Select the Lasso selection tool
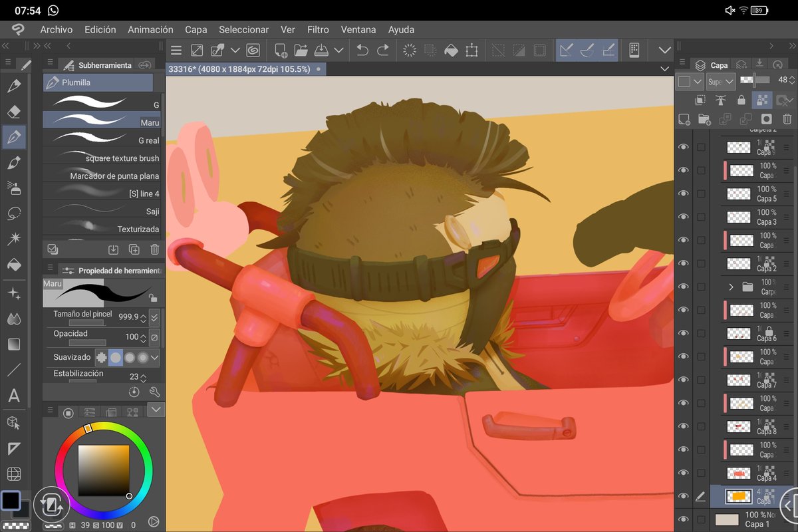Viewport: 798px width, 532px height. tap(14, 214)
